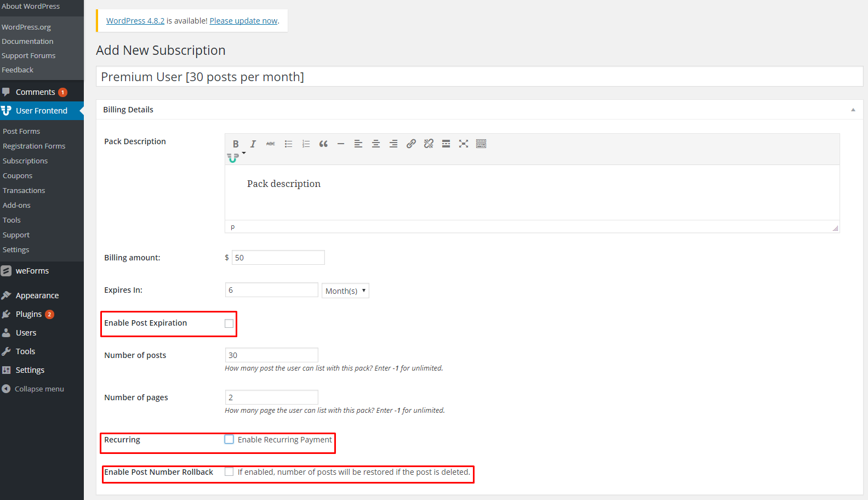Follow the WordPress 4.8.2 link
The width and height of the screenshot is (868, 500).
tap(135, 21)
